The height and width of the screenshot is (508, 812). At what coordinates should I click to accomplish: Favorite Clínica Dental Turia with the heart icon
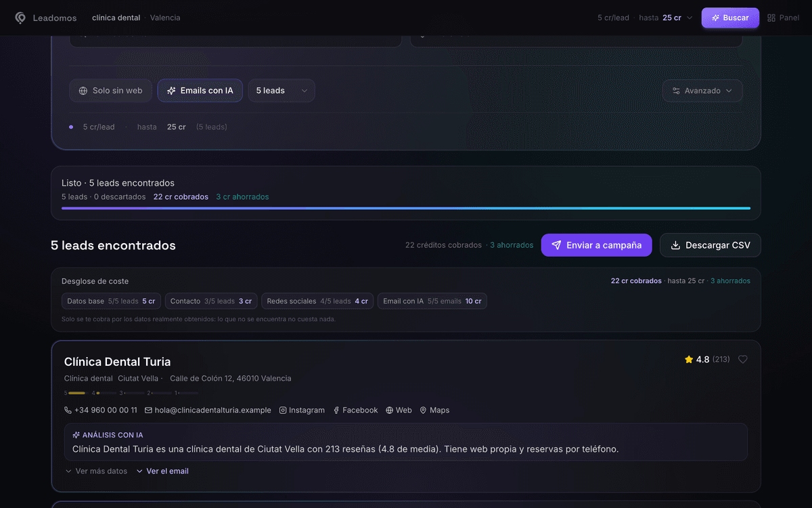tap(743, 360)
